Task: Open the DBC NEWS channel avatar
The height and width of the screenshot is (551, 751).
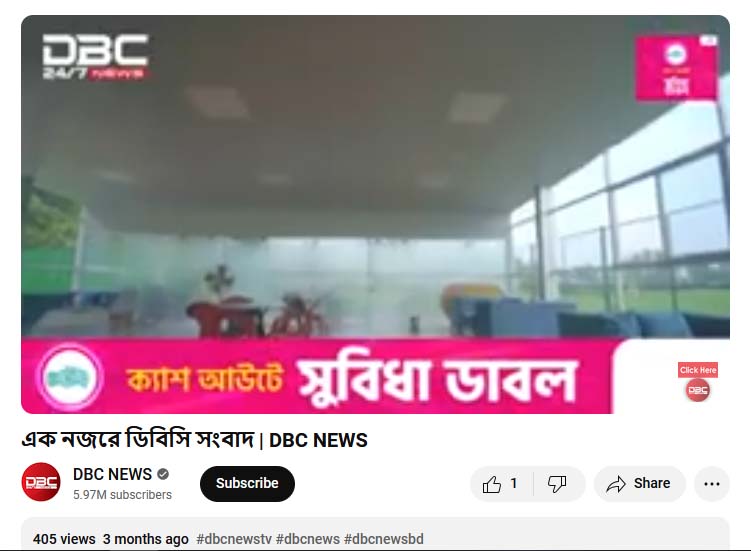Action: [x=41, y=482]
